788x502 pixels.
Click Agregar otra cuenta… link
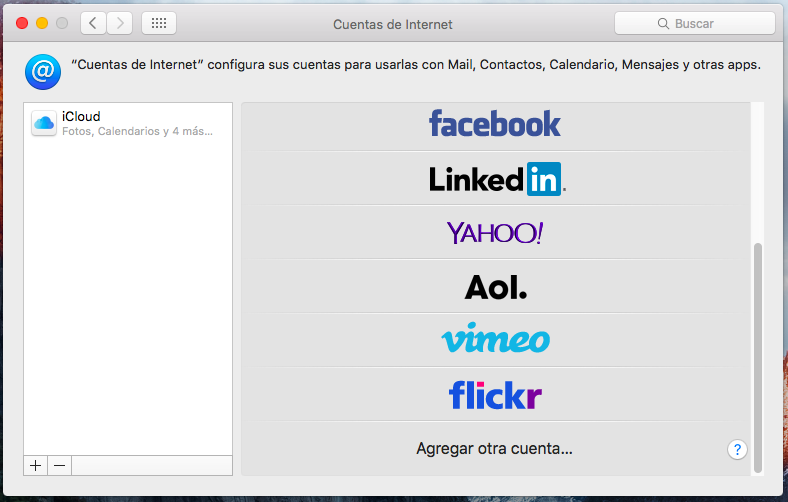(x=495, y=448)
